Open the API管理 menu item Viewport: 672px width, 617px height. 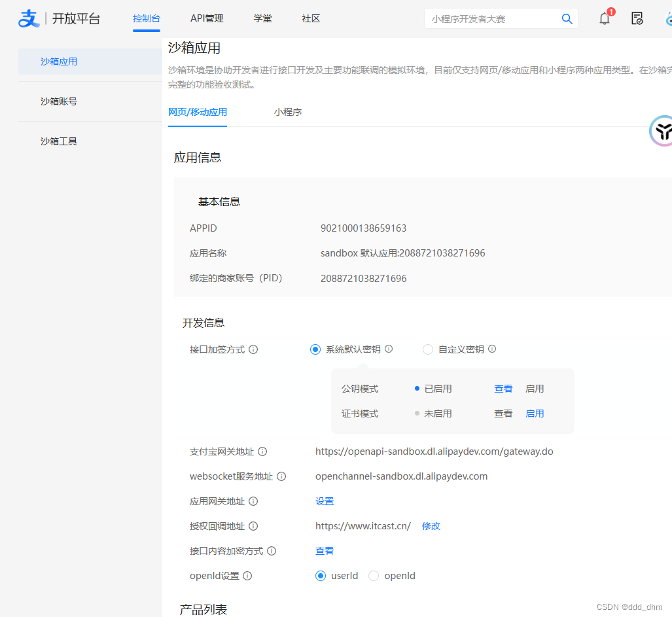pyautogui.click(x=207, y=18)
